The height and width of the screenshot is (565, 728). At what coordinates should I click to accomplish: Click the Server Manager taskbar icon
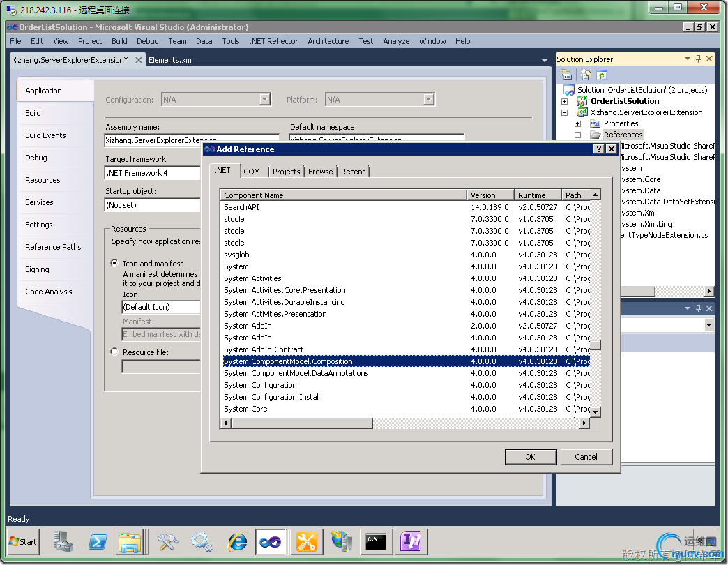pos(63,541)
